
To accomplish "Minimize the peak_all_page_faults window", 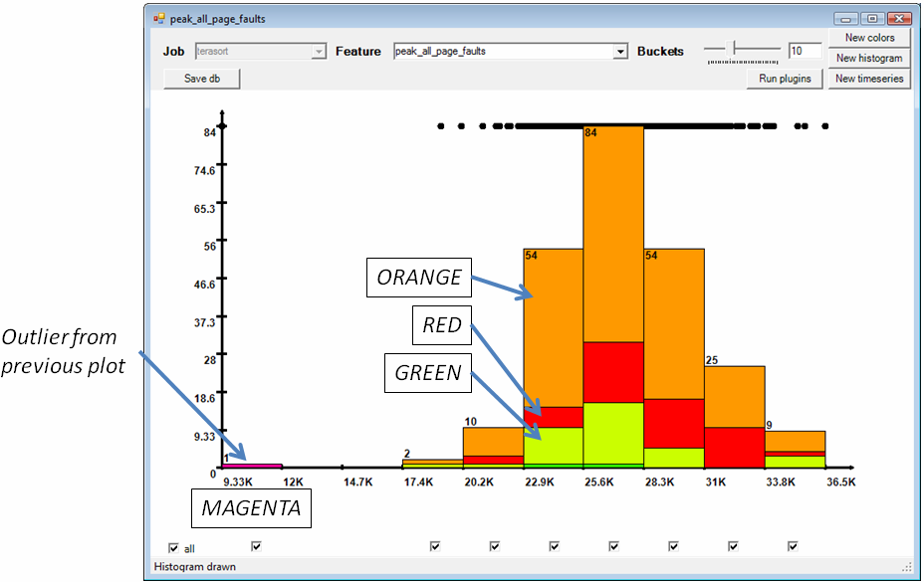I will (x=847, y=19).
